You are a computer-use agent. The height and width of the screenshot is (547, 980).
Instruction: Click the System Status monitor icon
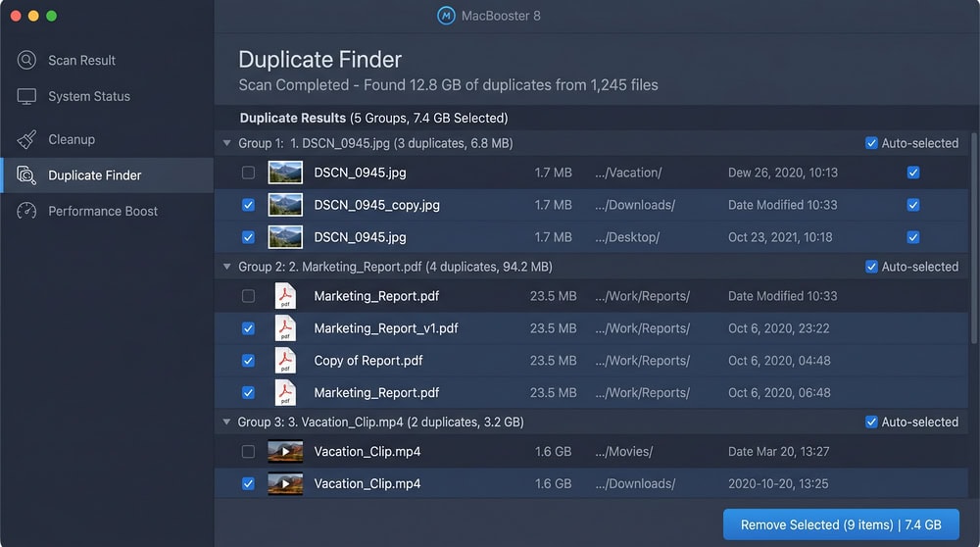(26, 96)
